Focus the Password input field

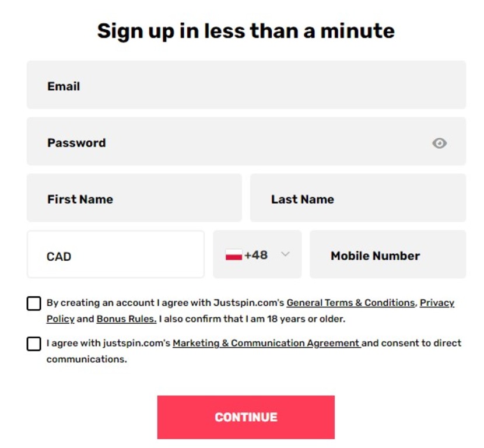click(x=246, y=141)
